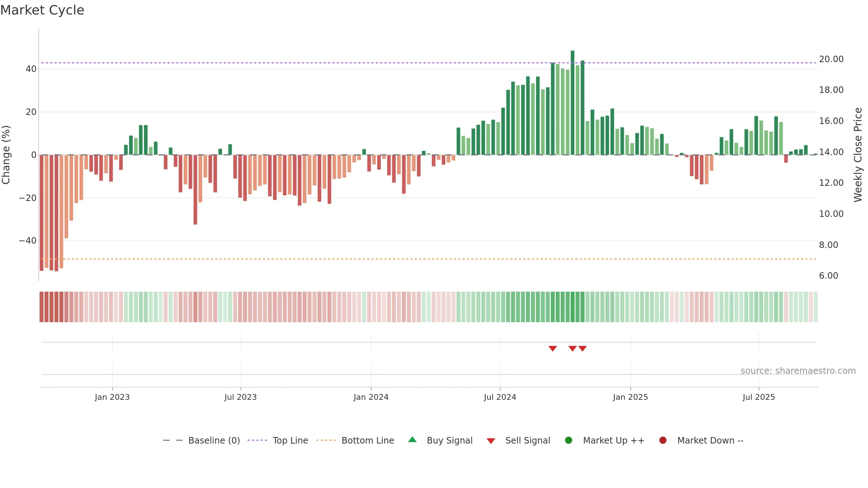The image size is (868, 488).
Task: Click the −20 change axis label
Action: [x=28, y=198]
